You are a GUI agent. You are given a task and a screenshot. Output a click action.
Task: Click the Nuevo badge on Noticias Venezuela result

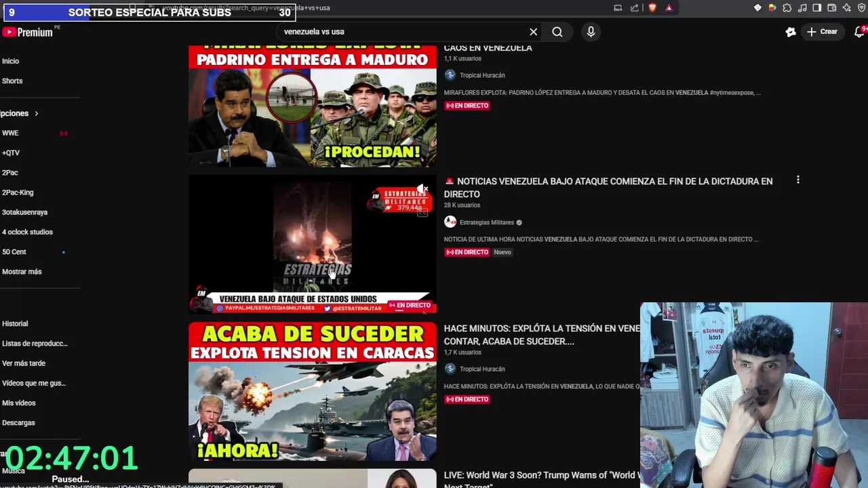tap(502, 252)
